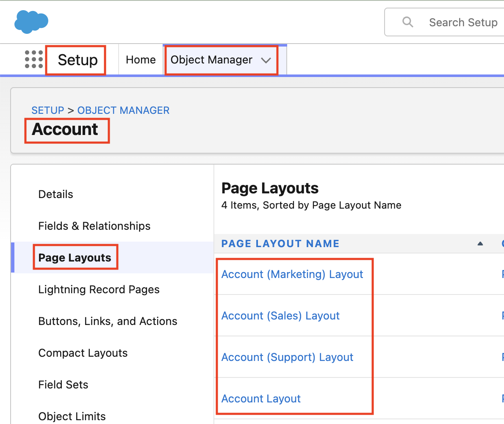
Task: Click the search magnifier icon
Action: point(407,22)
